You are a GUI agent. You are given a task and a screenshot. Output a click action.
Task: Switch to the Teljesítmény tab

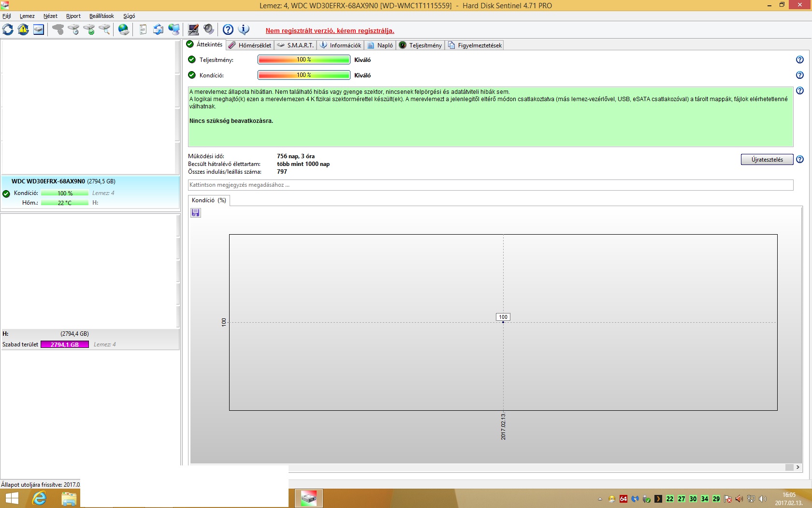420,45
